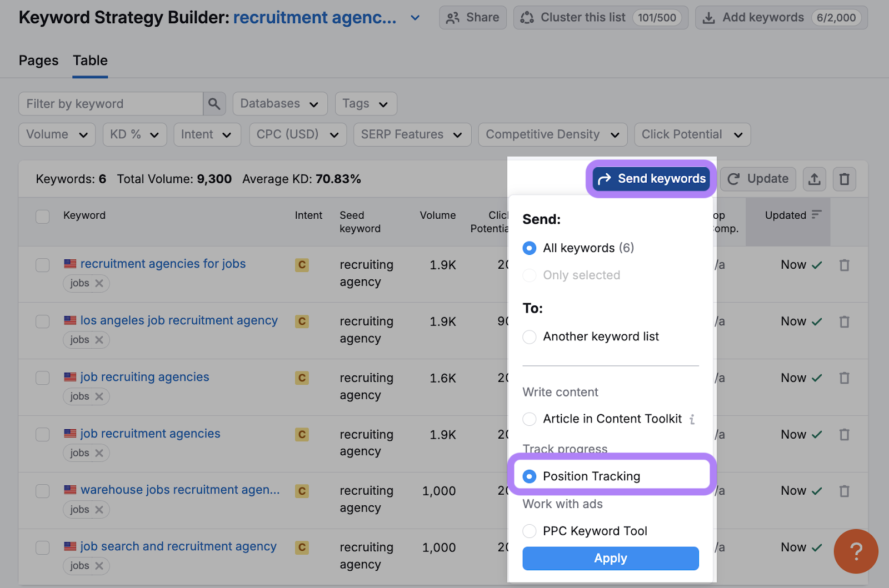Delete the 'warehouse jobs recruitment' row
This screenshot has width=889, height=588.
tap(844, 491)
